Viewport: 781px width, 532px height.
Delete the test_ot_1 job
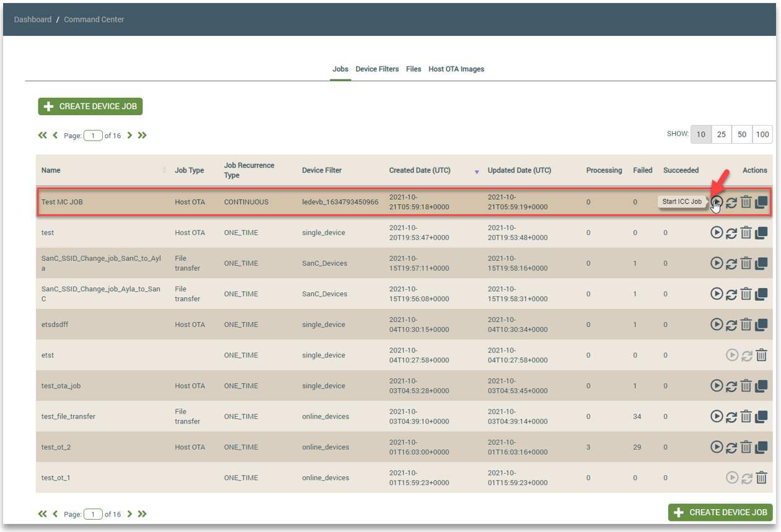(x=762, y=477)
